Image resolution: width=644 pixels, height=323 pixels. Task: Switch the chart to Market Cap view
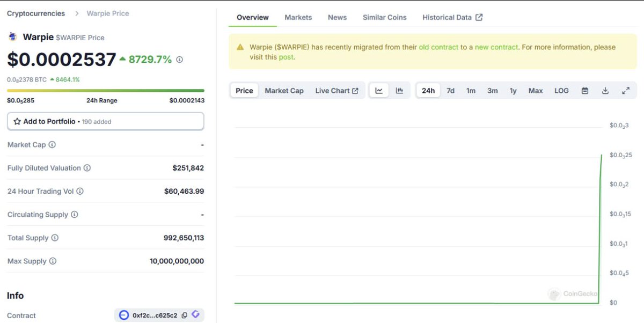[284, 90]
